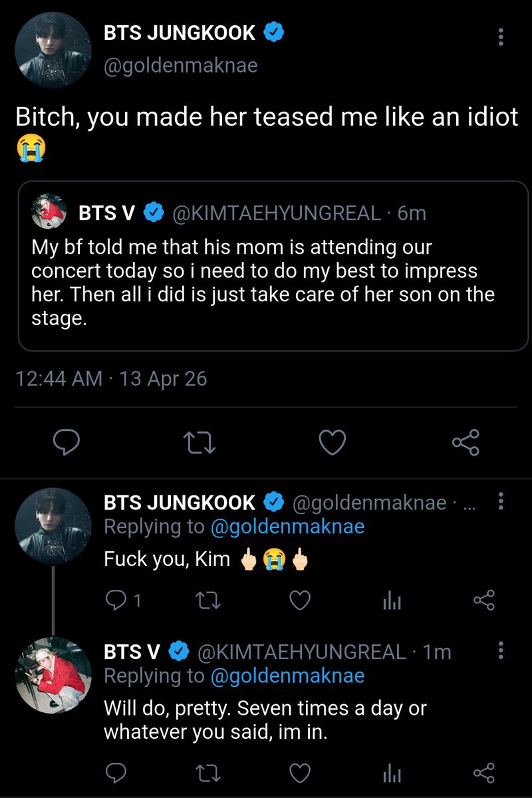Like the "Will do, pretty" reply

(x=301, y=772)
